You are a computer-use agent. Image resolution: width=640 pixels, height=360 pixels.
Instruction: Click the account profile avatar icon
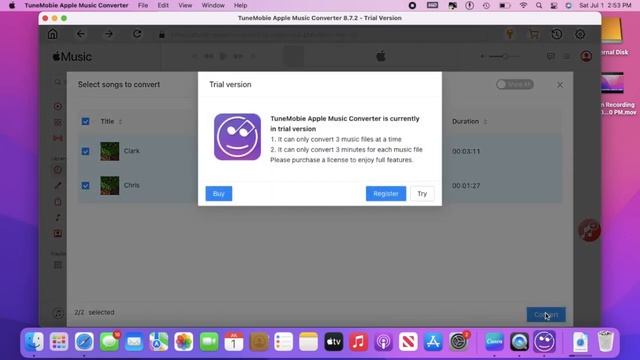(x=586, y=56)
